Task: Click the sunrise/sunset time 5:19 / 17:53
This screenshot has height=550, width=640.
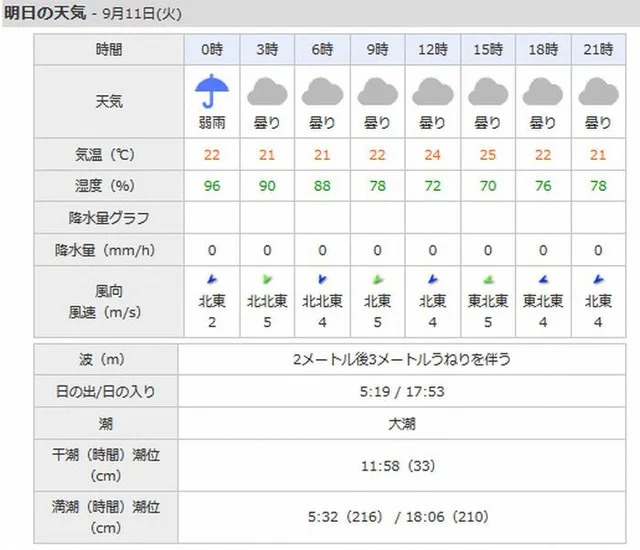Action: point(402,392)
